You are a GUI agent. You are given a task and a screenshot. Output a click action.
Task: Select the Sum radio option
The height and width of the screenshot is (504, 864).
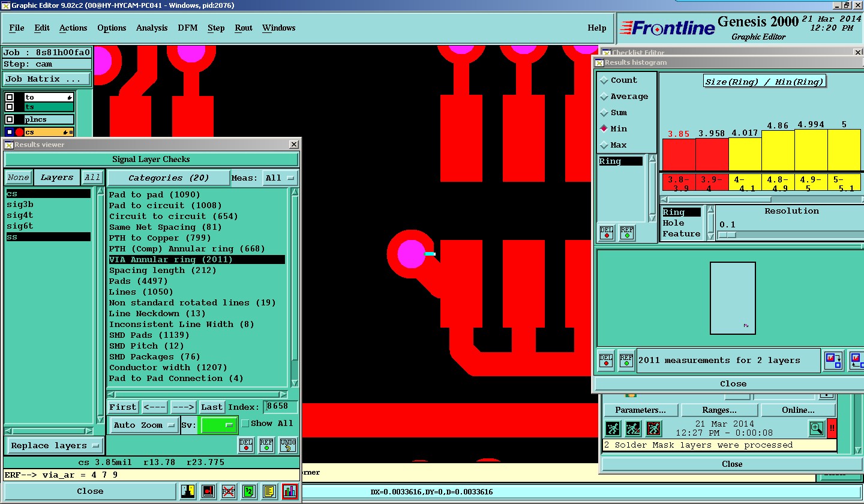point(604,113)
